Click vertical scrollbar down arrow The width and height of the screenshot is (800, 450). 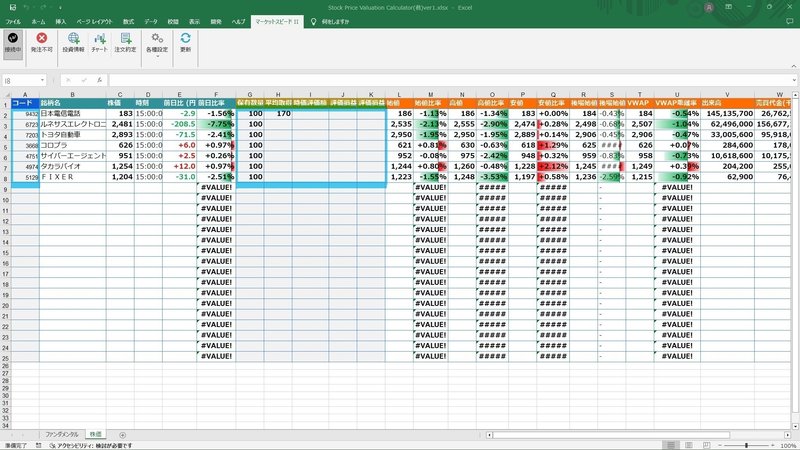point(795,426)
